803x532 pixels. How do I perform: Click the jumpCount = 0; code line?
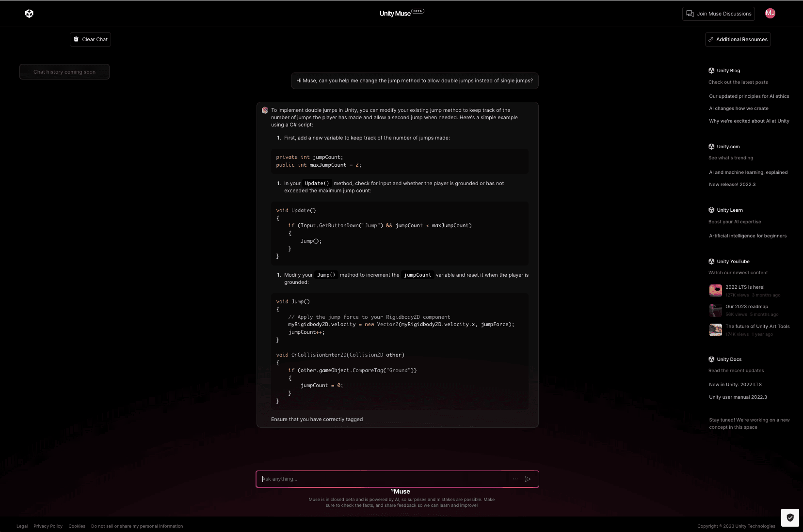click(x=321, y=386)
